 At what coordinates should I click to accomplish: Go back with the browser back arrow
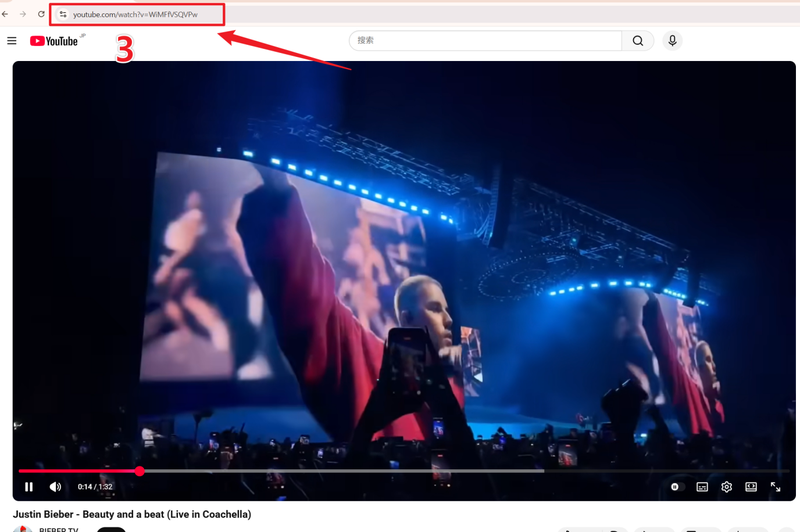[5, 14]
